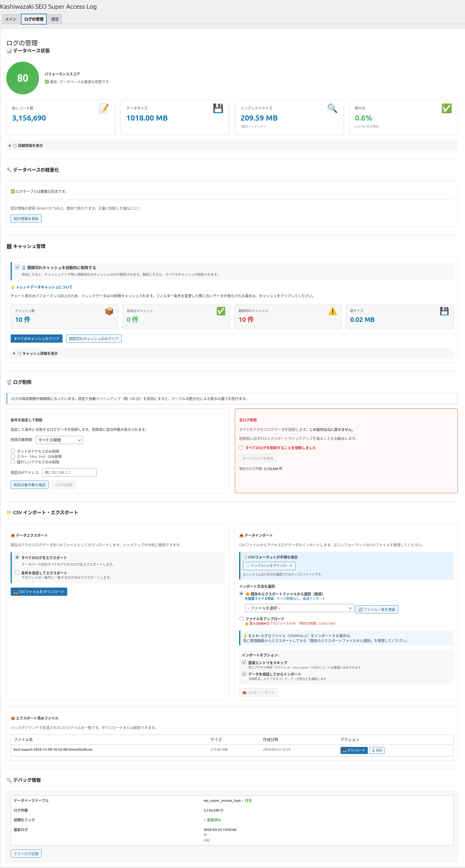Click CSVファイルをダウンロード button
Screen dimensions: 465x868
click(39, 592)
